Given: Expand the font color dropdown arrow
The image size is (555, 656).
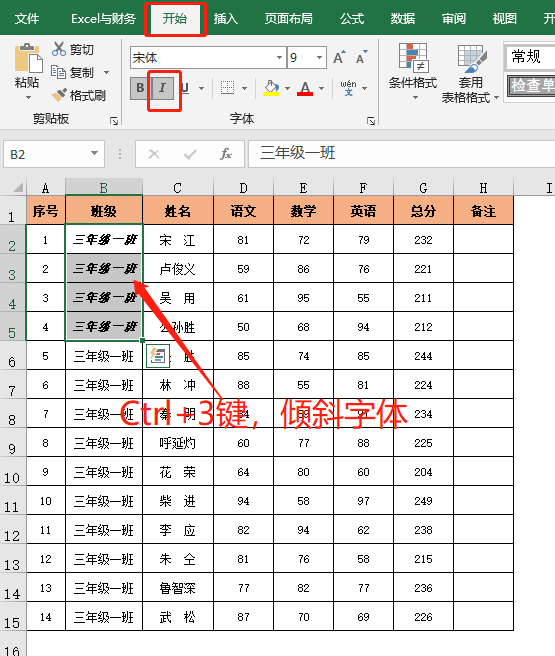Looking at the screenshot, I should pyautogui.click(x=321, y=88).
